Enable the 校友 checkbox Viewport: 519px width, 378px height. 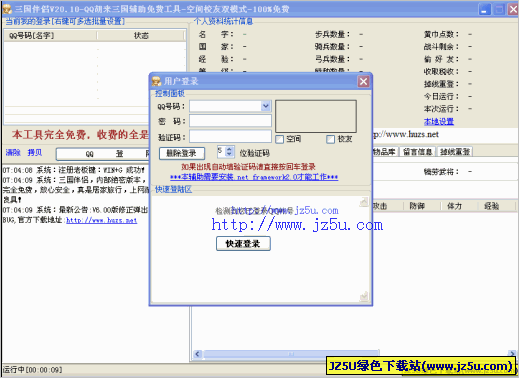(x=330, y=139)
